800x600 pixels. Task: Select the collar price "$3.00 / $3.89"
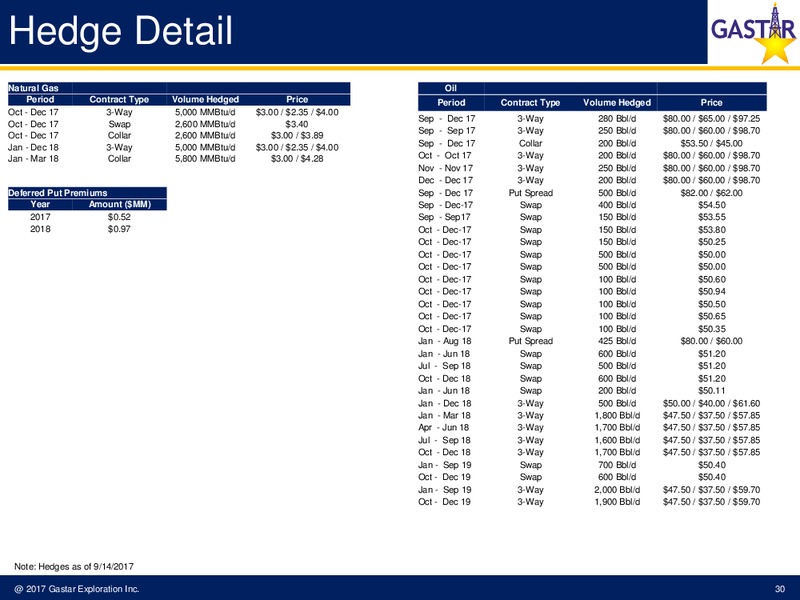[x=296, y=135]
